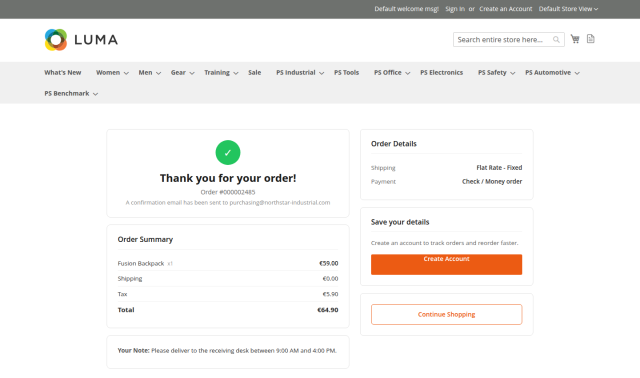Open the Gear menu

point(178,73)
